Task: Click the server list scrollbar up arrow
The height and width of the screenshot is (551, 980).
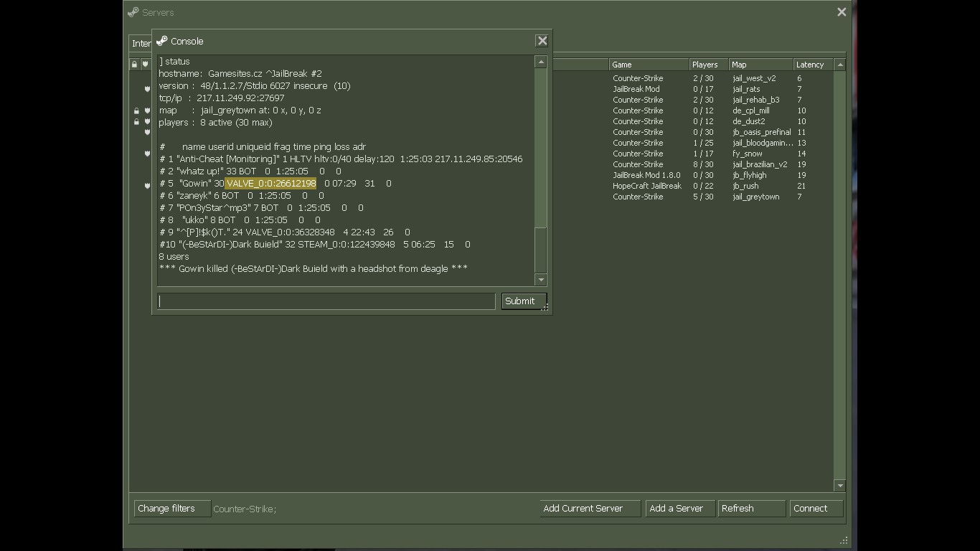Action: (840, 65)
